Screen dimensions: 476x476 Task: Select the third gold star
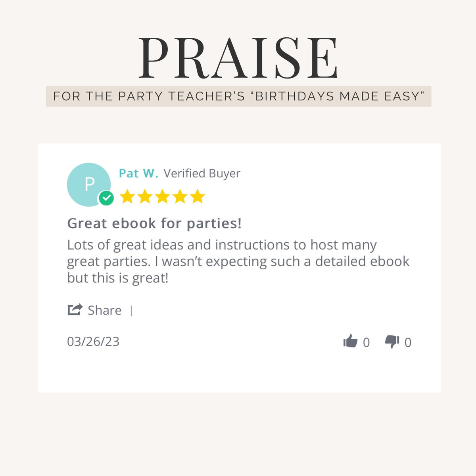pos(162,196)
